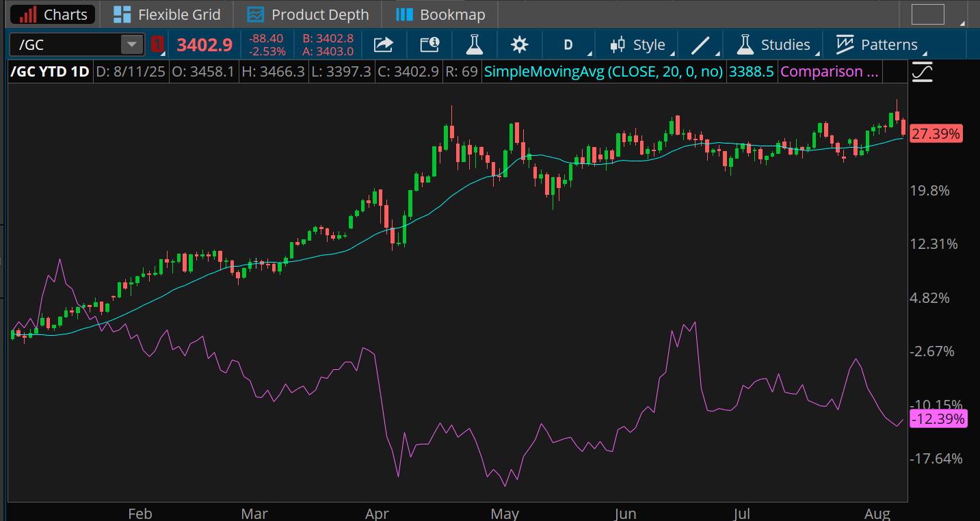Screen dimensions: 980x521
Task: Click the May label on time axis
Action: [505, 513]
